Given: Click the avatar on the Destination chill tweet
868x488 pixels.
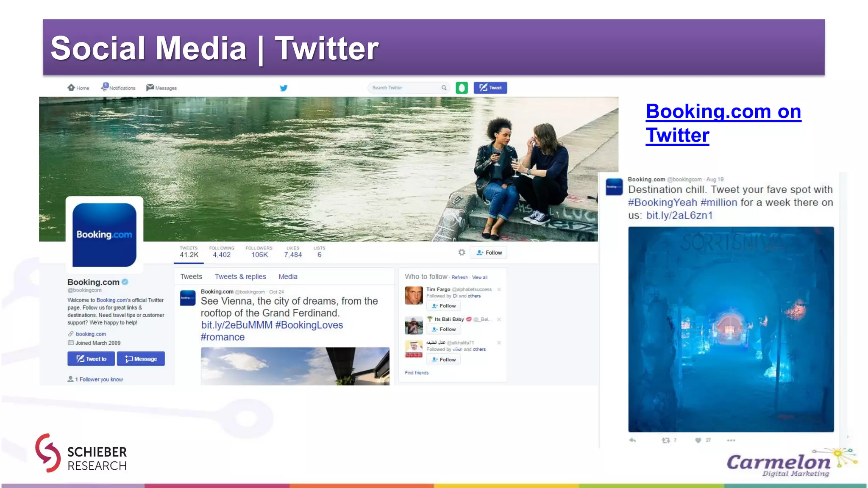Looking at the screenshot, I should click(614, 186).
